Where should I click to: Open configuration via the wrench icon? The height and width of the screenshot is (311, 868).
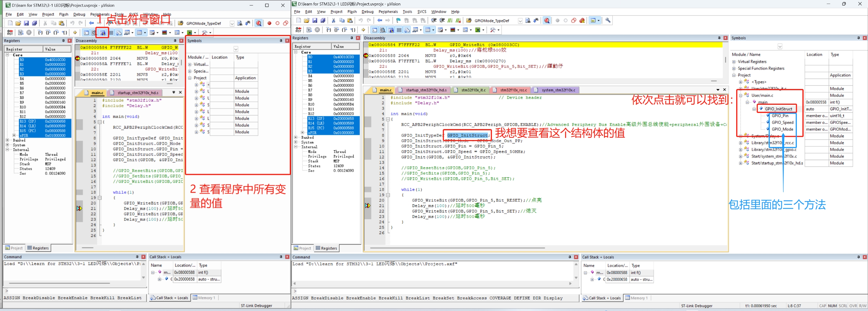click(x=608, y=21)
